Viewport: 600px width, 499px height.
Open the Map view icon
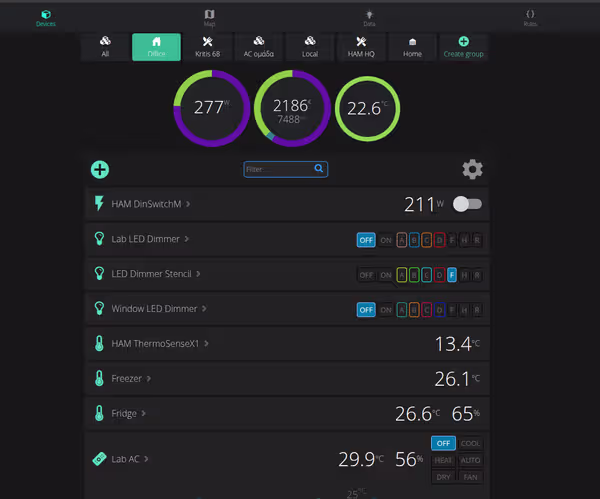pyautogui.click(x=209, y=15)
